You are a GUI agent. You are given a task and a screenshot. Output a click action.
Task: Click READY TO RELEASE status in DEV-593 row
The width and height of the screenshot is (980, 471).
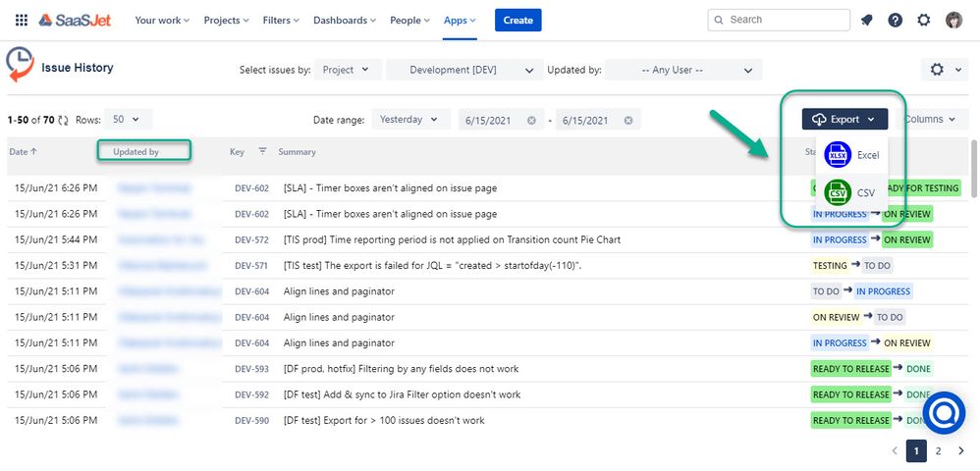tap(850, 369)
